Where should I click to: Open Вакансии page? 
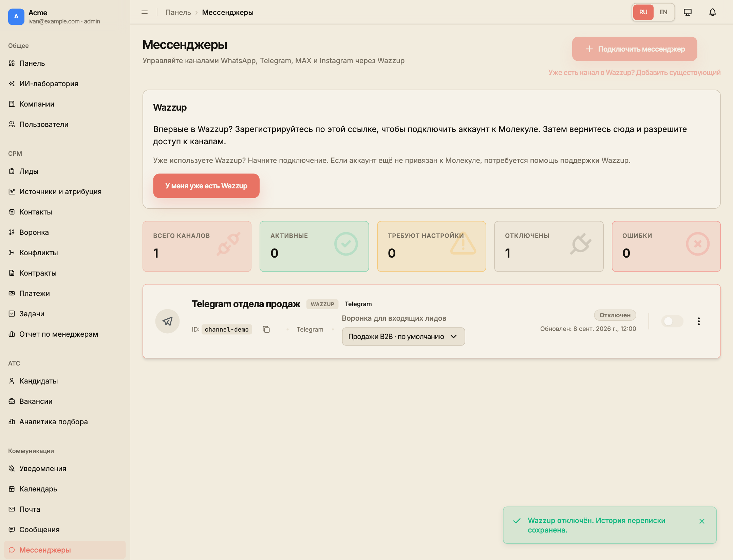coord(65,401)
